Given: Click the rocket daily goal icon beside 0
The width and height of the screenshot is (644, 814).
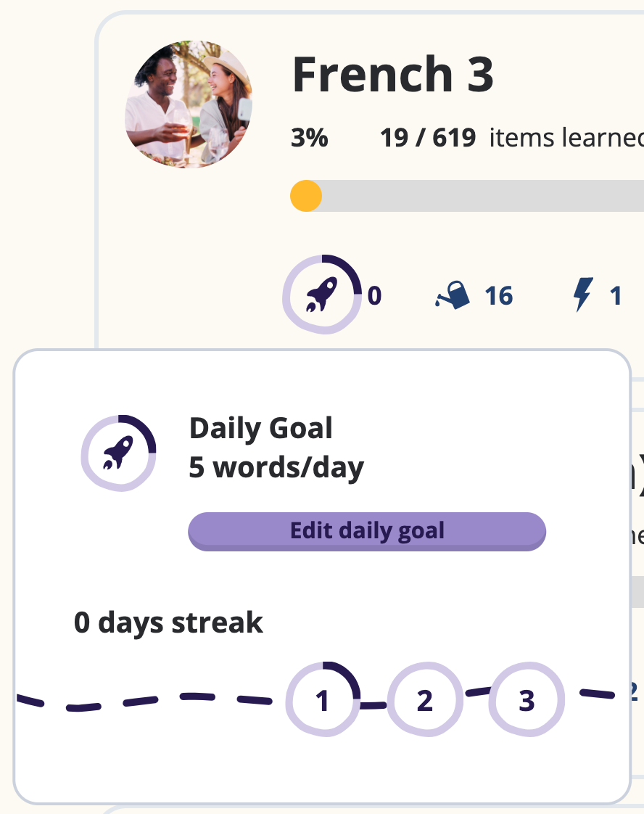Looking at the screenshot, I should (322, 295).
